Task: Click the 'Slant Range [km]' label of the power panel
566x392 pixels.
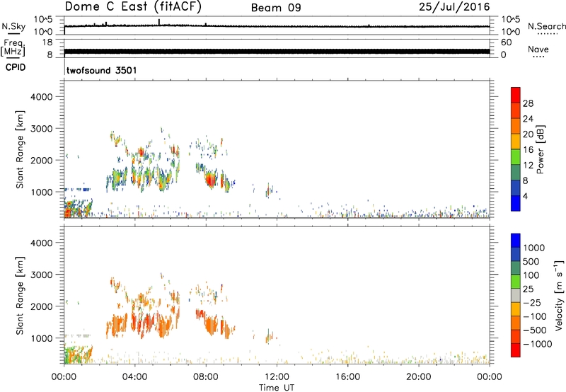Action: 20,149
